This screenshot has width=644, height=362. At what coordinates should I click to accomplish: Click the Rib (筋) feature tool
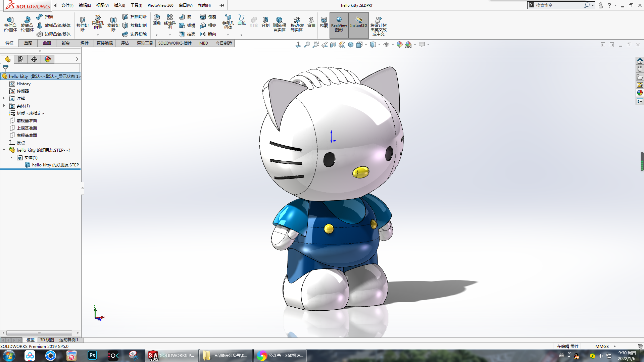[x=185, y=16]
